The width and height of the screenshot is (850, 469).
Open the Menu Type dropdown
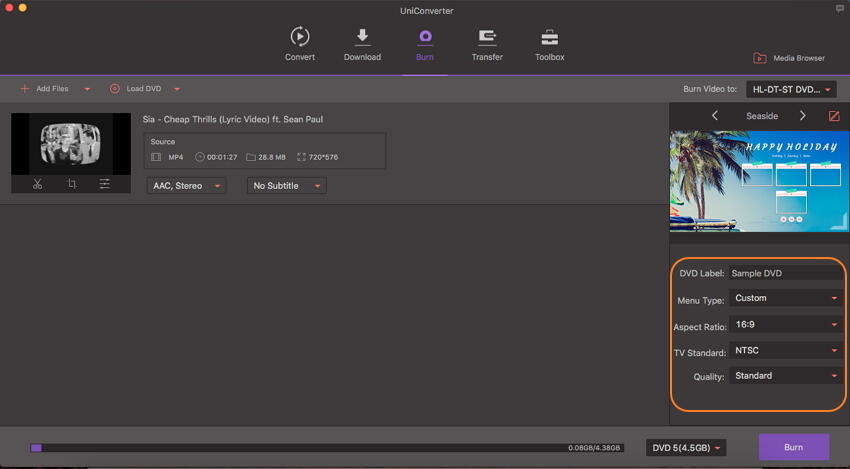(785, 298)
